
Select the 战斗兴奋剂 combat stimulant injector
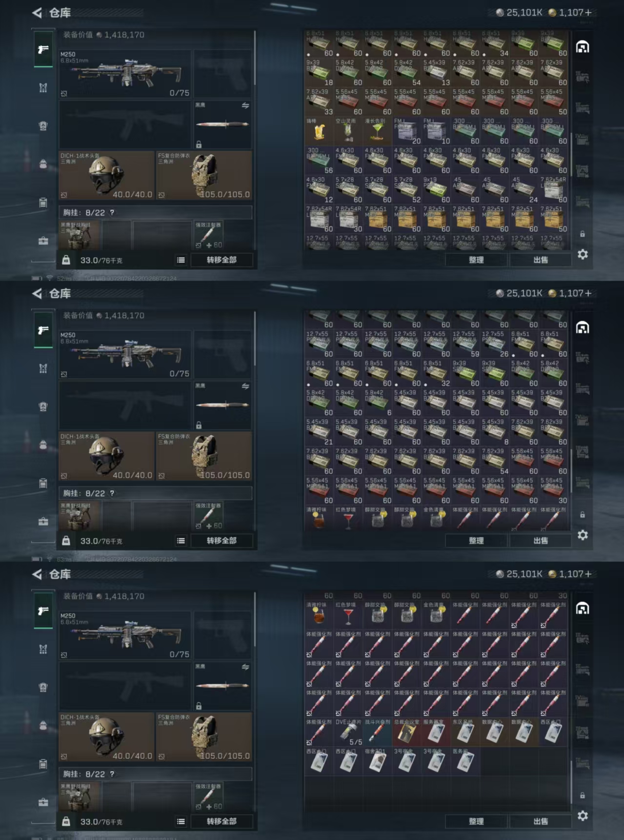point(378,733)
